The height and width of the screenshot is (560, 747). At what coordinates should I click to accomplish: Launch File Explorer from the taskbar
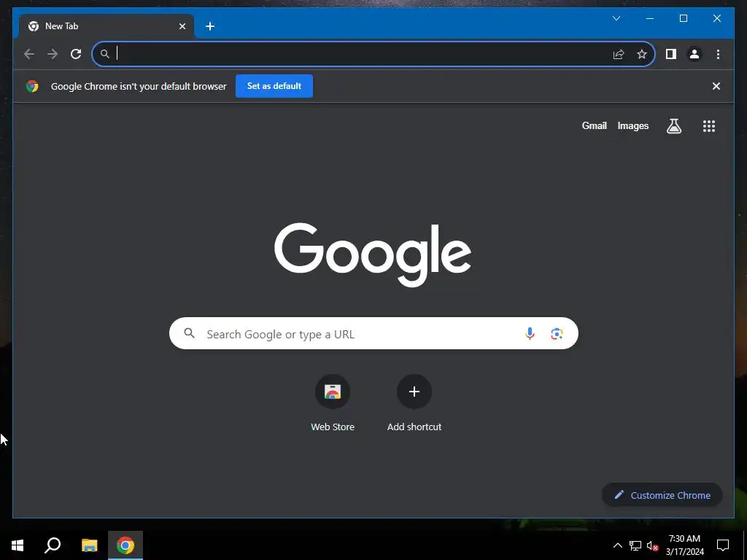(89, 545)
